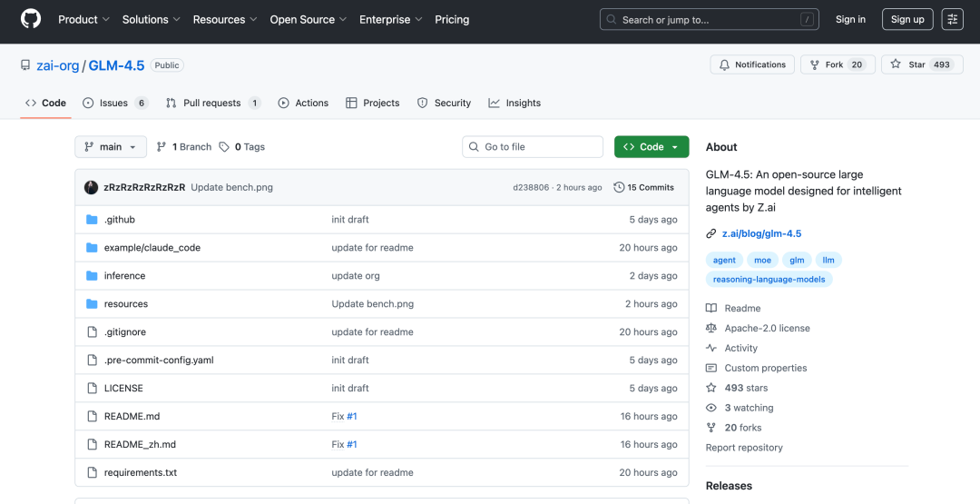Click the Apache-2.0 license scale icon
The height and width of the screenshot is (504, 980).
711,328
